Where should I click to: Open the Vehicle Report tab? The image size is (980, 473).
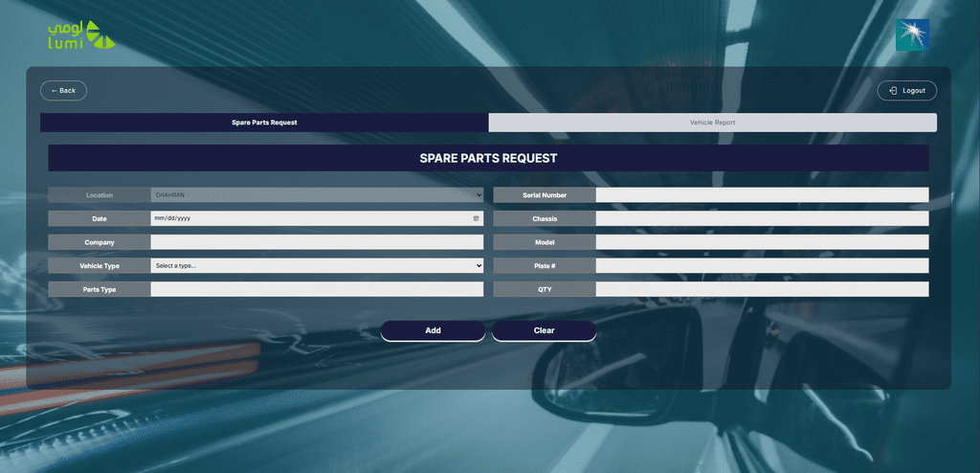point(712,123)
